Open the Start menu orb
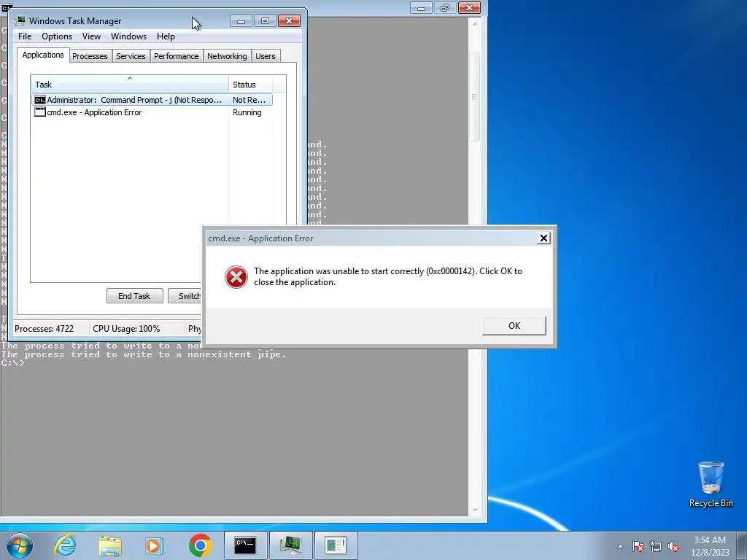Viewport: 747px width, 560px height. tap(20, 545)
